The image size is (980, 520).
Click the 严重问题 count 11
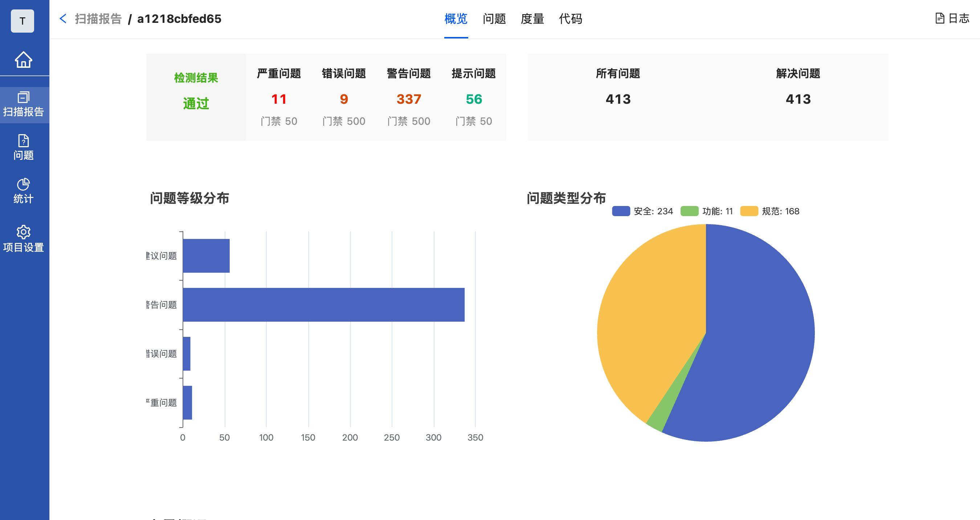pyautogui.click(x=279, y=99)
